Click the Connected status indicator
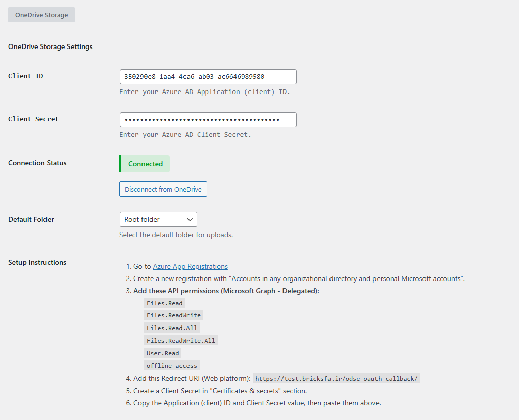The height and width of the screenshot is (420, 519). [x=145, y=164]
